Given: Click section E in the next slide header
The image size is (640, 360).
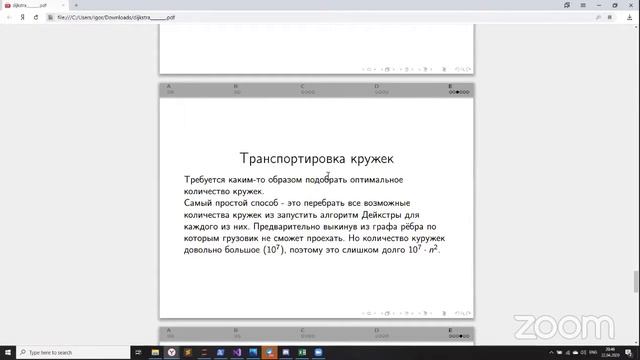Looking at the screenshot, I should [450, 330].
